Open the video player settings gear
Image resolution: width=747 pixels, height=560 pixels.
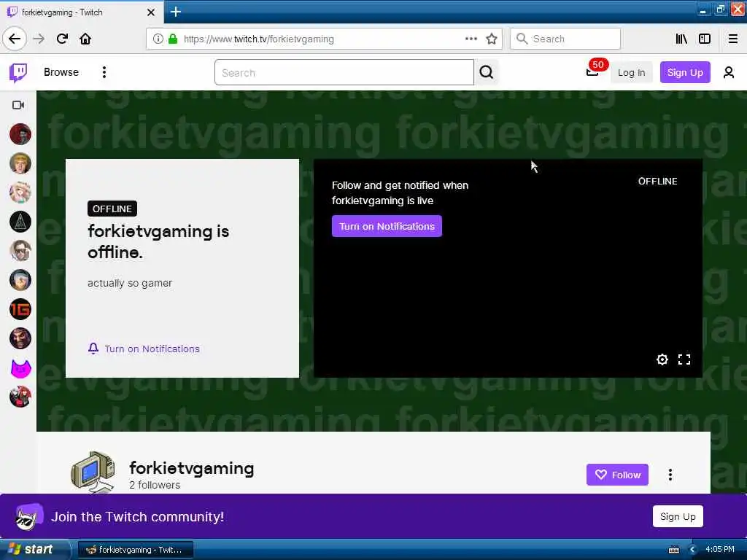tap(662, 359)
